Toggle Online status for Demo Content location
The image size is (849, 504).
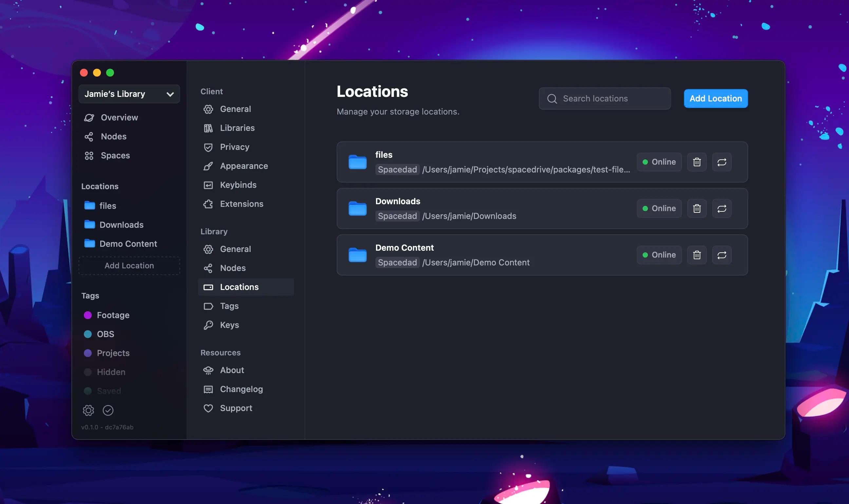point(659,255)
